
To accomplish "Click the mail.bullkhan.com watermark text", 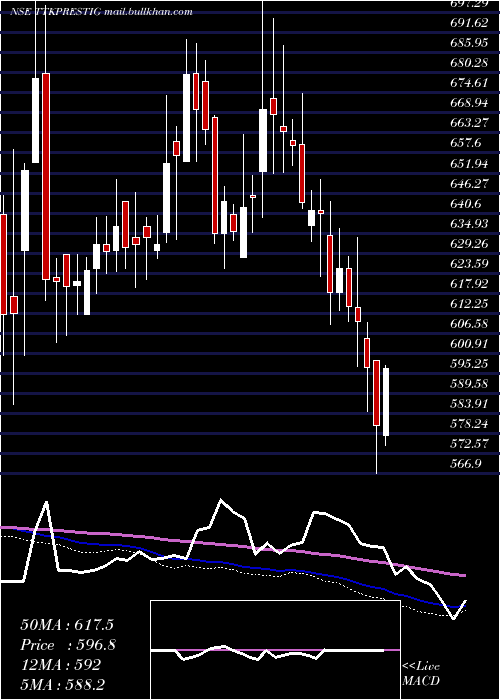I will click(x=148, y=12).
